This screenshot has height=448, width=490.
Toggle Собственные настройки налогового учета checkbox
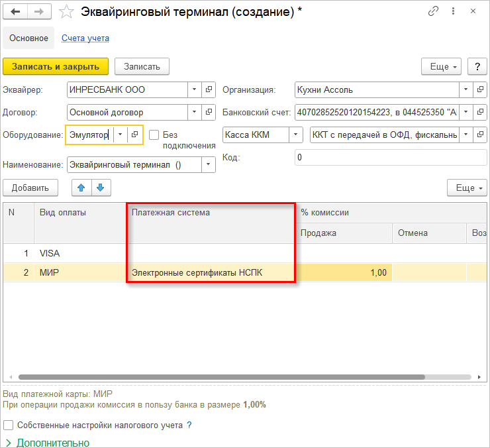[x=8, y=425]
